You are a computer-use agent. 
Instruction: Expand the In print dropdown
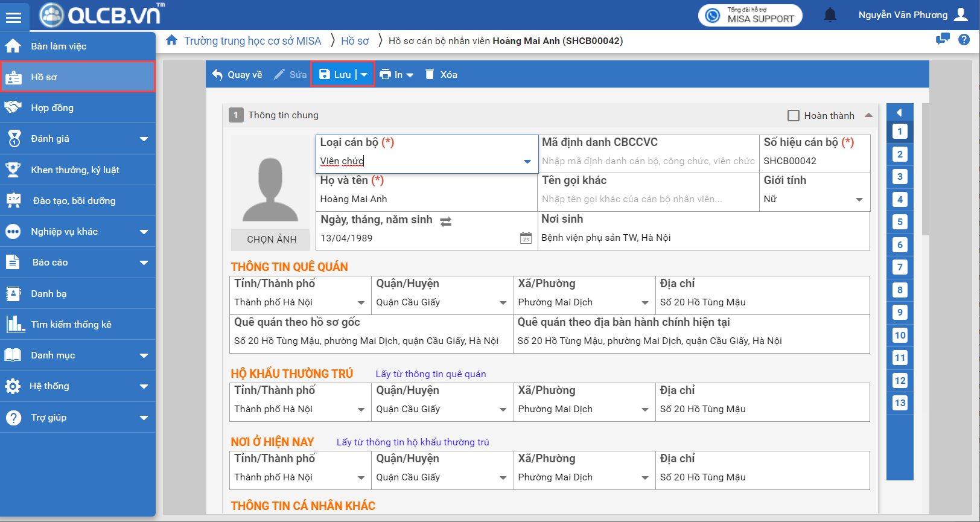[x=410, y=75]
